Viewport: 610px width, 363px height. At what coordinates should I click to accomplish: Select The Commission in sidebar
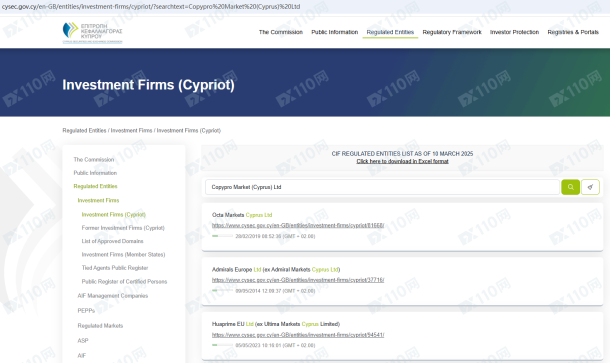94,160
